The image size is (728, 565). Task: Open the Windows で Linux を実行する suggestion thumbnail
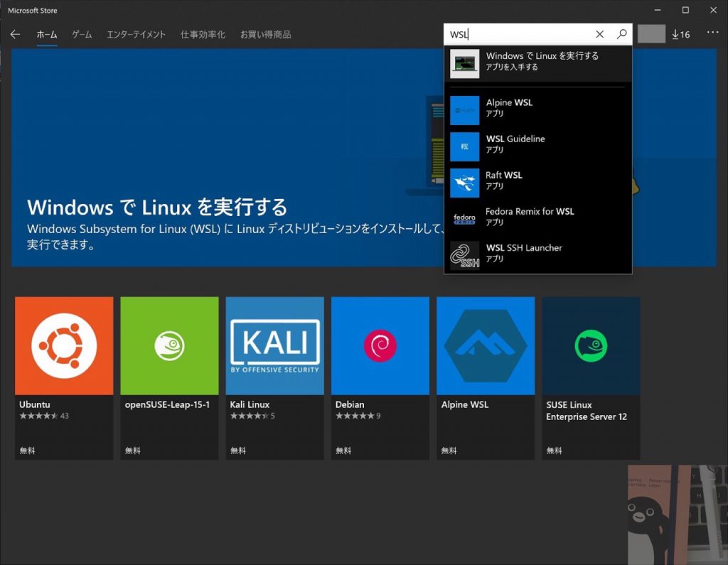click(464, 63)
